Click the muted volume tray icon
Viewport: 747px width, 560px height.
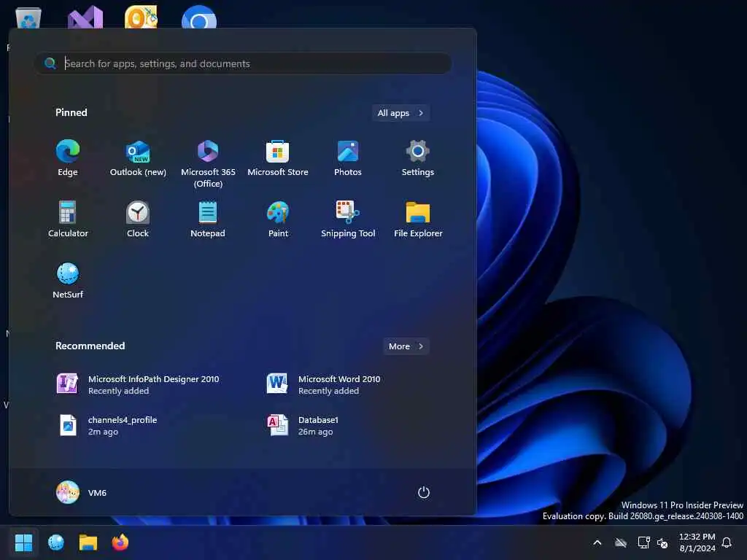[x=662, y=542]
